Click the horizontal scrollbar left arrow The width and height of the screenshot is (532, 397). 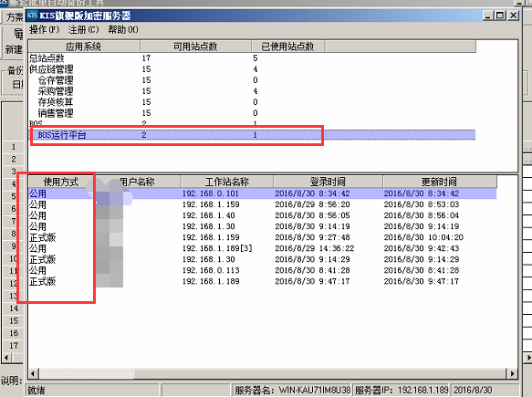click(x=33, y=373)
